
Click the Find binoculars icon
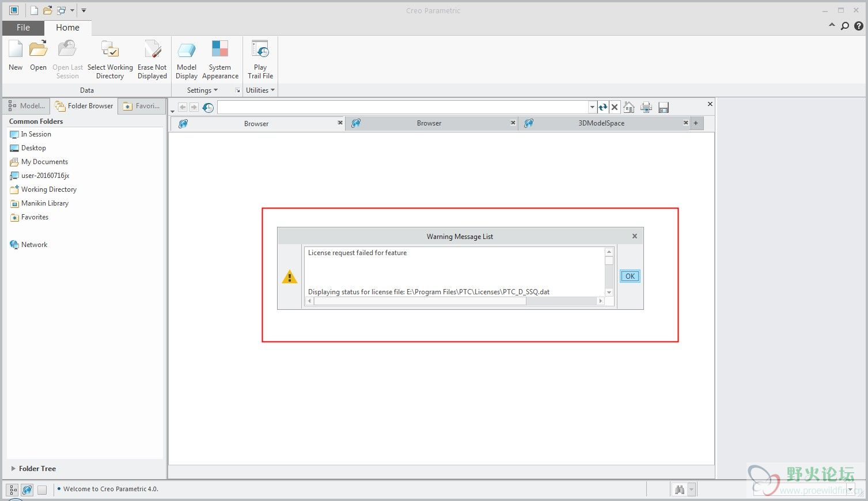pos(680,489)
